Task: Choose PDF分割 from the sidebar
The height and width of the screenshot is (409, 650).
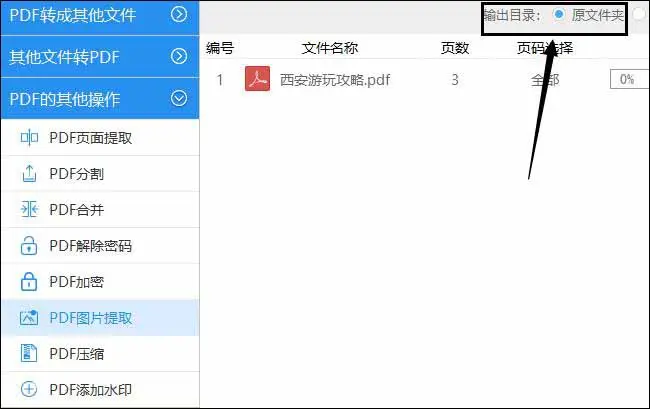Action: (x=101, y=174)
